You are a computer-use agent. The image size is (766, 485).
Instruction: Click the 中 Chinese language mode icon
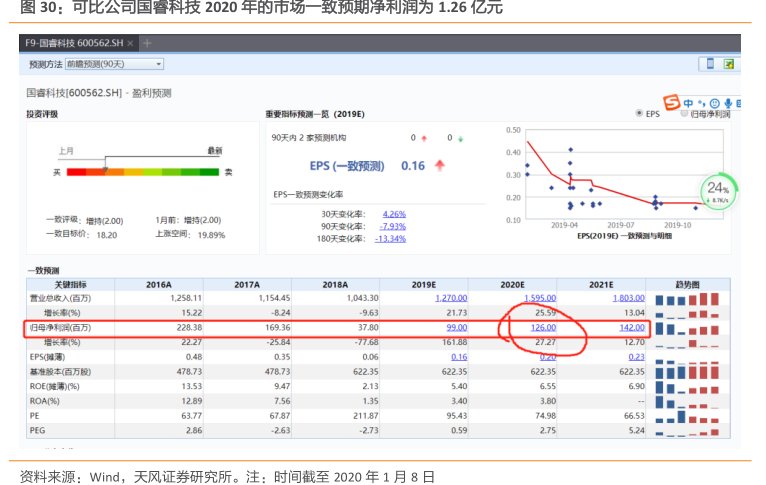point(689,103)
